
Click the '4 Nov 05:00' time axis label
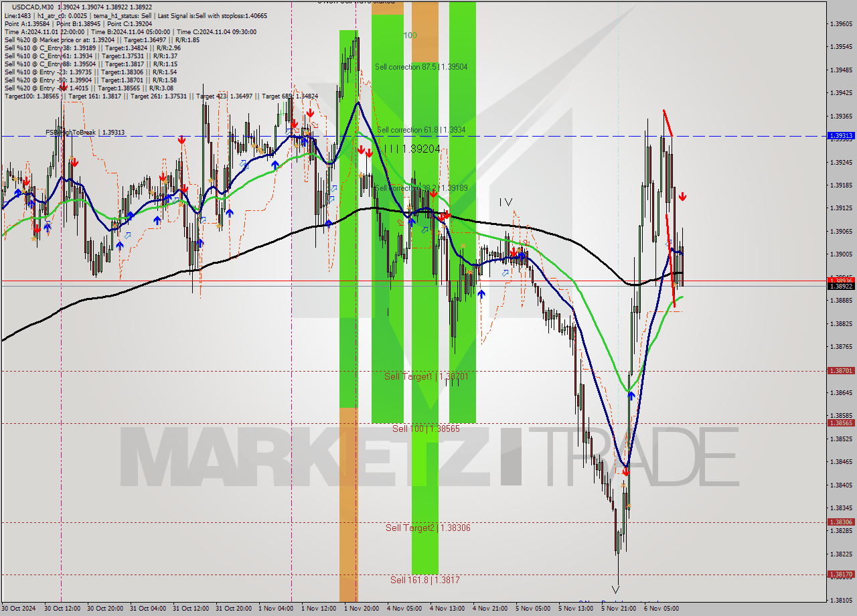point(404,609)
